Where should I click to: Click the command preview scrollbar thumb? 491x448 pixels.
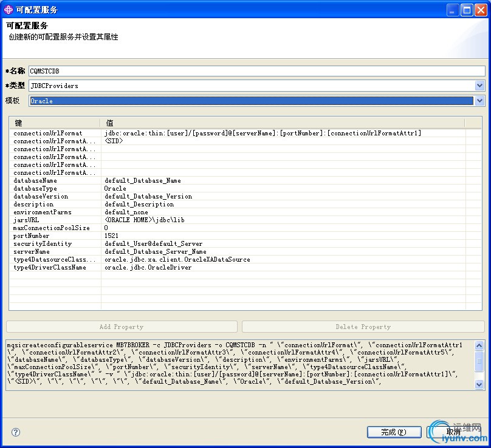(x=479, y=361)
